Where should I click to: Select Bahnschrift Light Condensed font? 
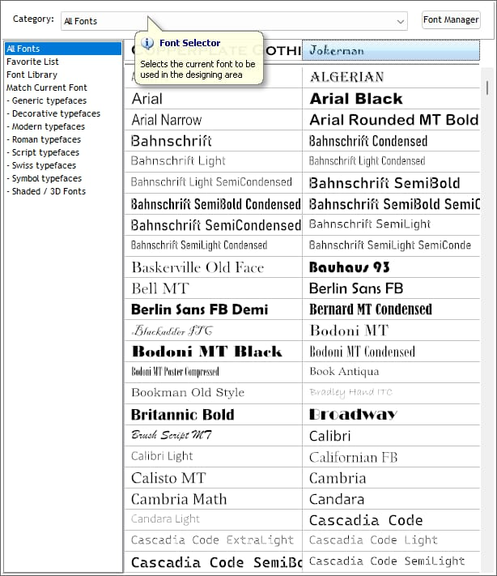[391, 161]
